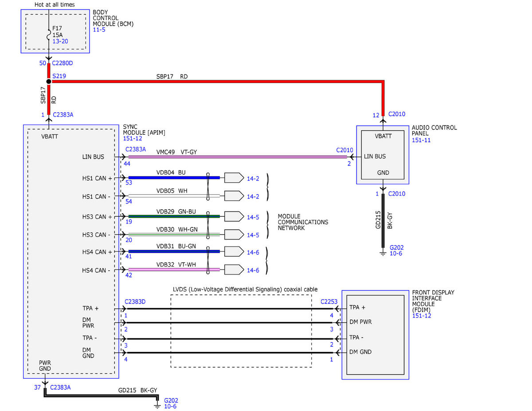Click the LVDS coaxial cable caption
Image resolution: width=532 pixels, height=411 pixels.
245,290
